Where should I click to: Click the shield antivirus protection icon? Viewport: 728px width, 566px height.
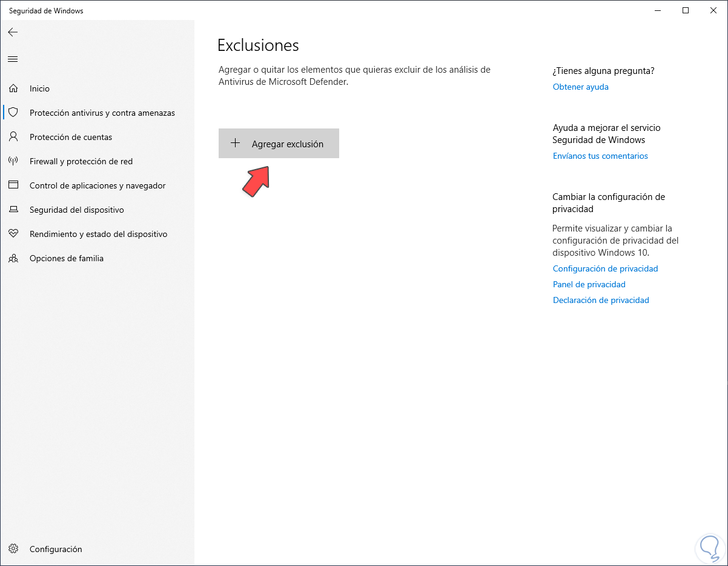[13, 113]
